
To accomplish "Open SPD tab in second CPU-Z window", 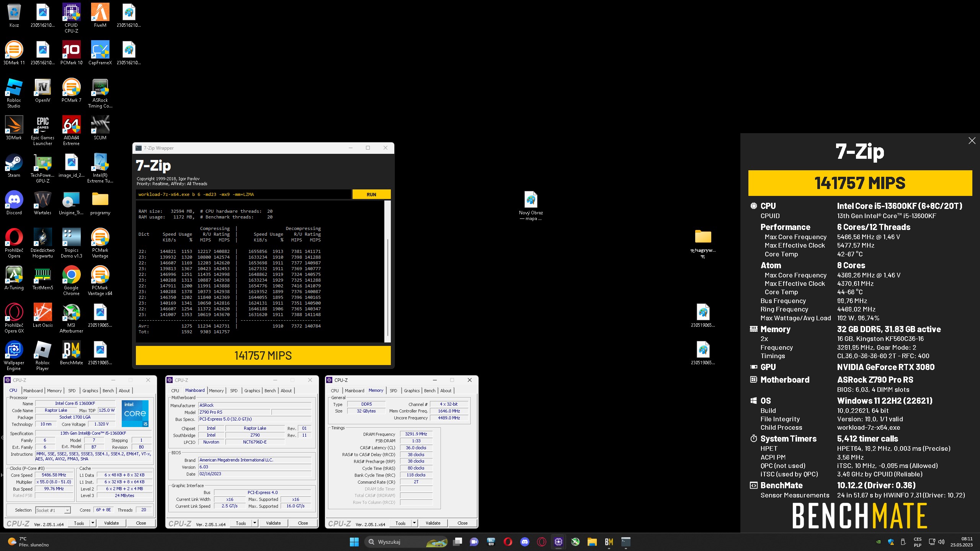I will (x=234, y=391).
